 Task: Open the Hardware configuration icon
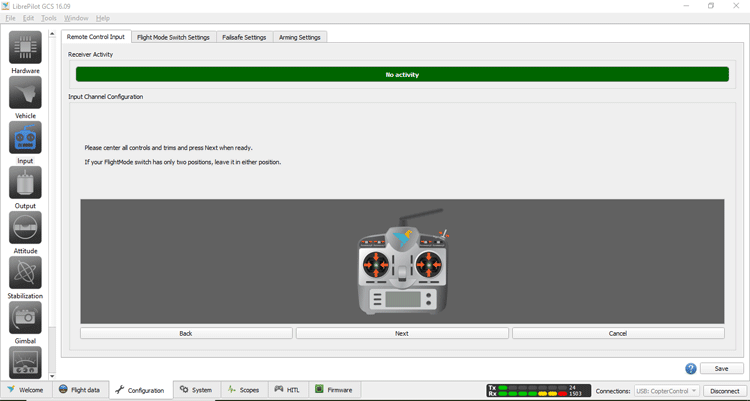click(x=25, y=47)
